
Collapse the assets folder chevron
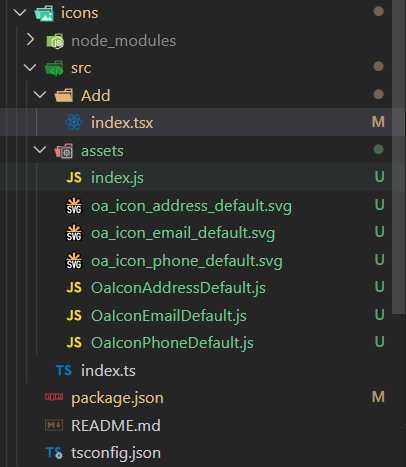40,150
